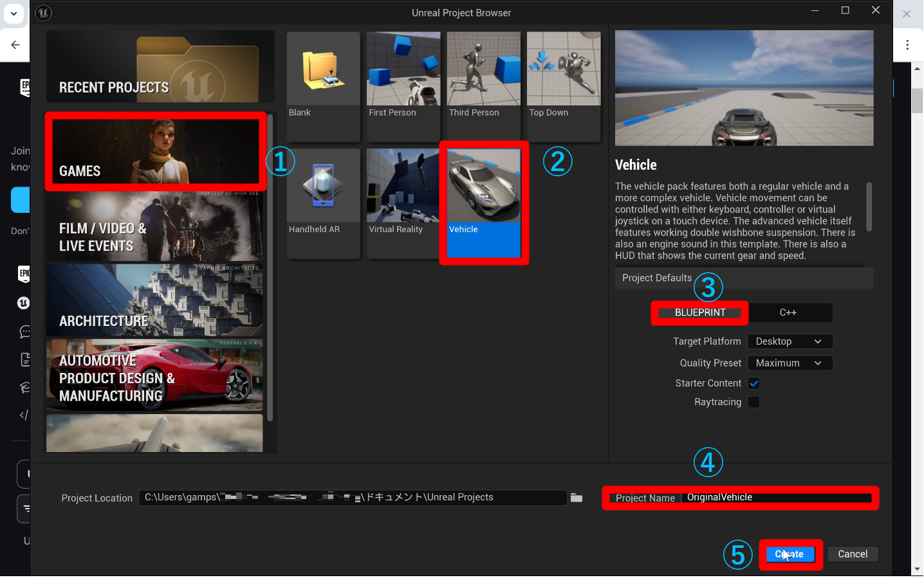Select the Blank project template
Image resolution: width=924 pixels, height=580 pixels.
tap(323, 86)
